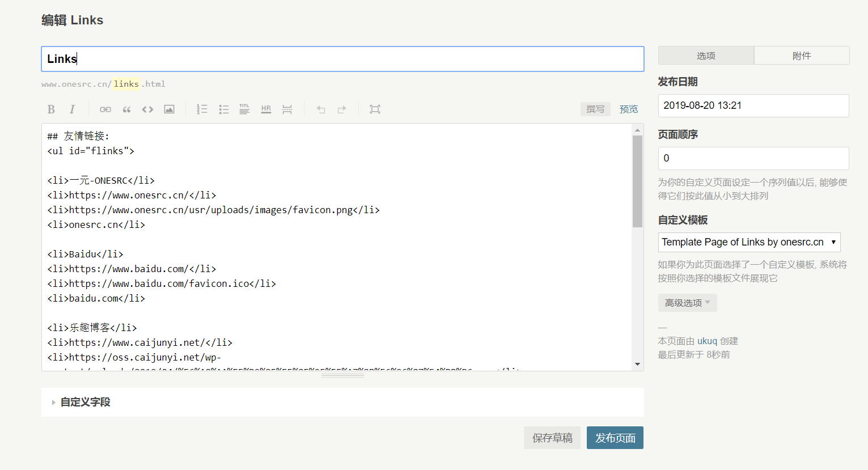Insert a heading with the title icon

(x=244, y=109)
